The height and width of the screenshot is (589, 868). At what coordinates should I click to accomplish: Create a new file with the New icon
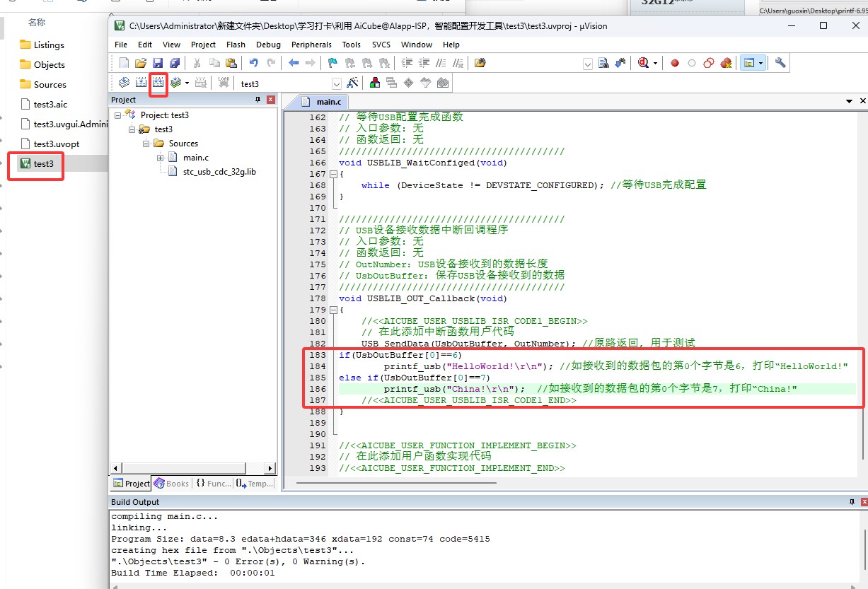click(x=124, y=63)
